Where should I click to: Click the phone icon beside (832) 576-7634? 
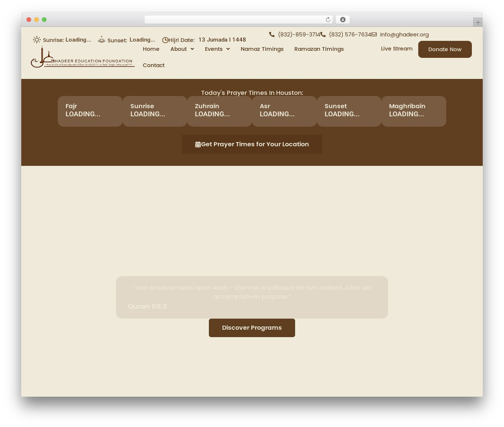pyautogui.click(x=323, y=34)
